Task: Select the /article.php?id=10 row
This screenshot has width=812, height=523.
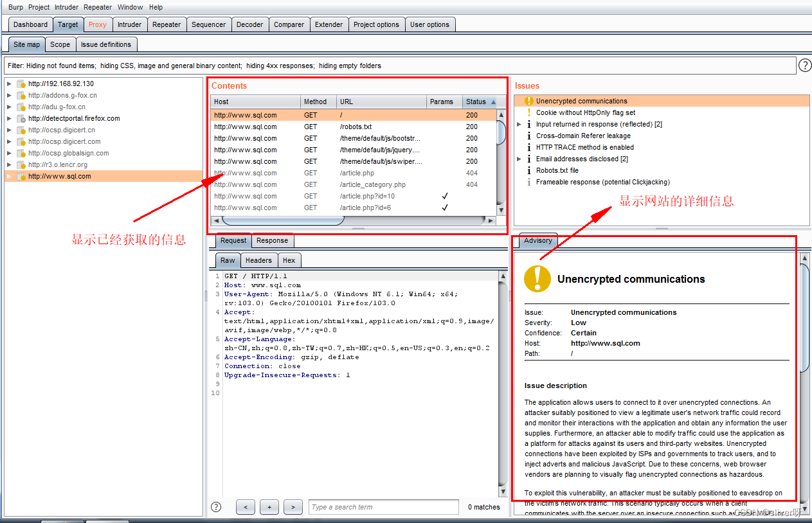Action: click(x=354, y=196)
